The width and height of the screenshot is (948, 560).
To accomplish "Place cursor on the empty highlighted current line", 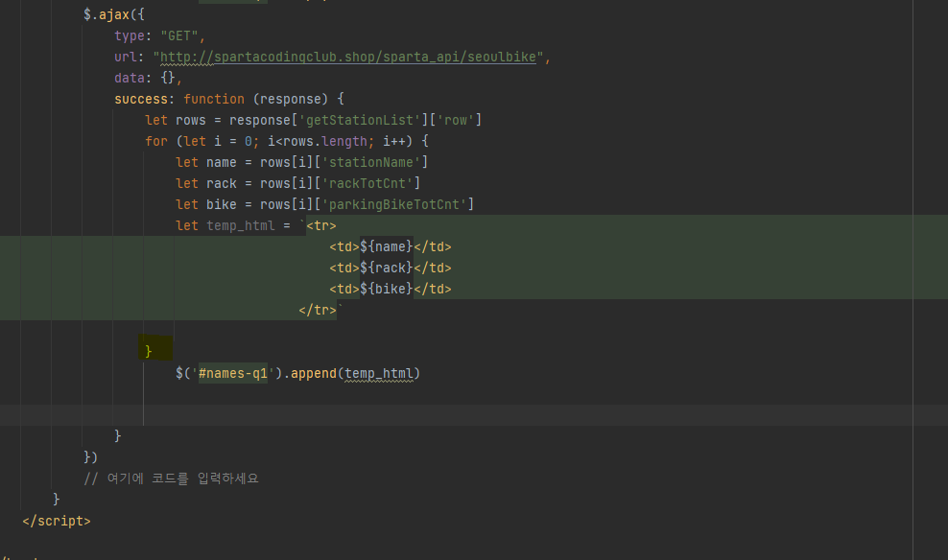I will tap(474, 415).
